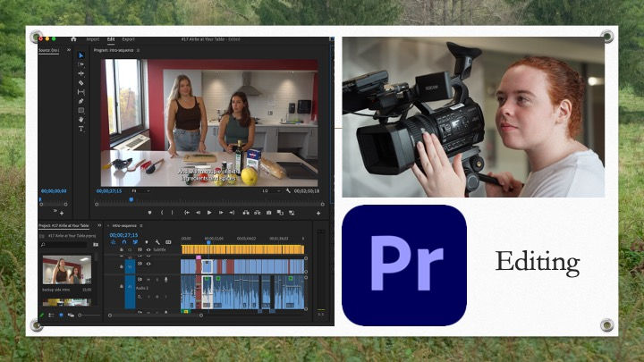Click the Program monitor scrub playhead

(131, 199)
